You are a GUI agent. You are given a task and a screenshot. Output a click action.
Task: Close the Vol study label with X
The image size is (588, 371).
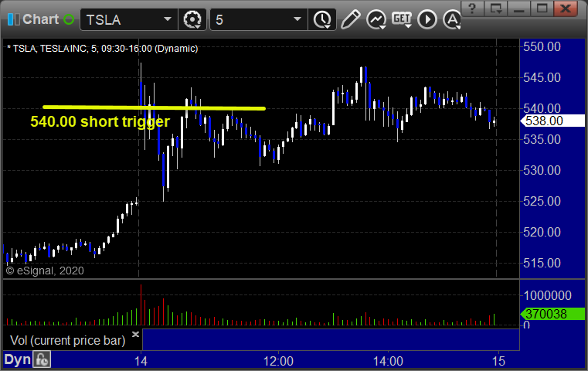pos(135,334)
